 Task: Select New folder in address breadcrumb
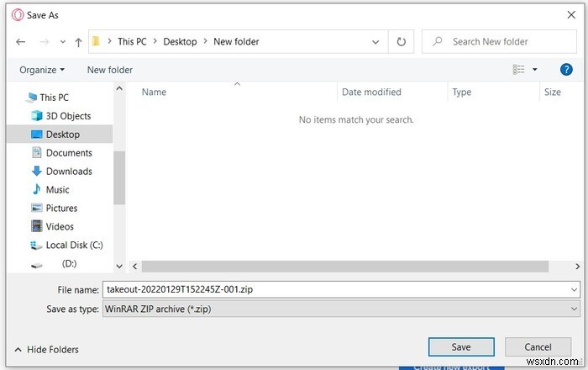pos(236,41)
